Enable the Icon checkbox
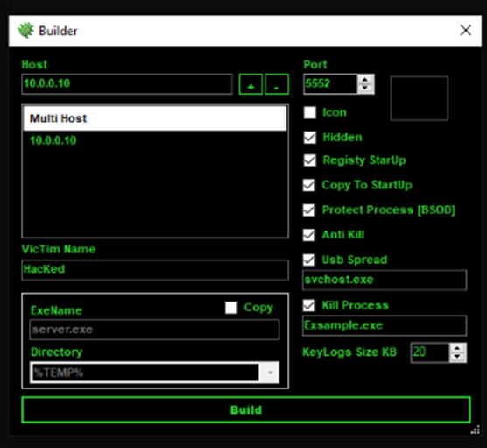487x448 pixels. tap(310, 112)
